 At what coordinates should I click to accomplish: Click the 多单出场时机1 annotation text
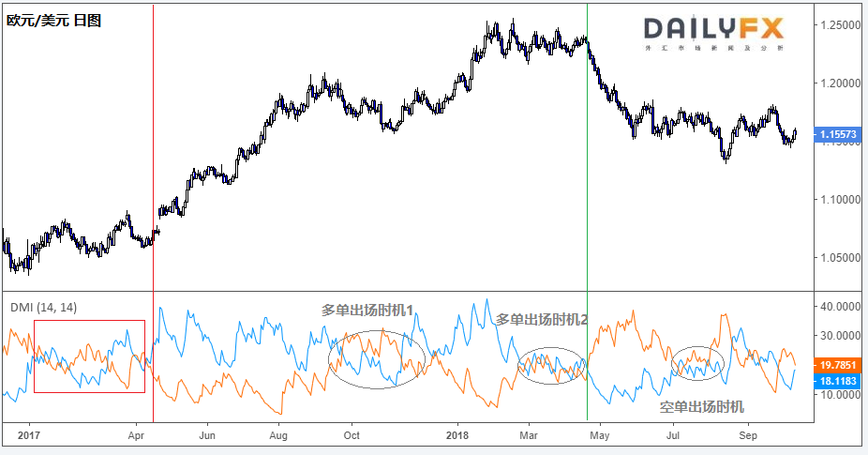pos(367,310)
